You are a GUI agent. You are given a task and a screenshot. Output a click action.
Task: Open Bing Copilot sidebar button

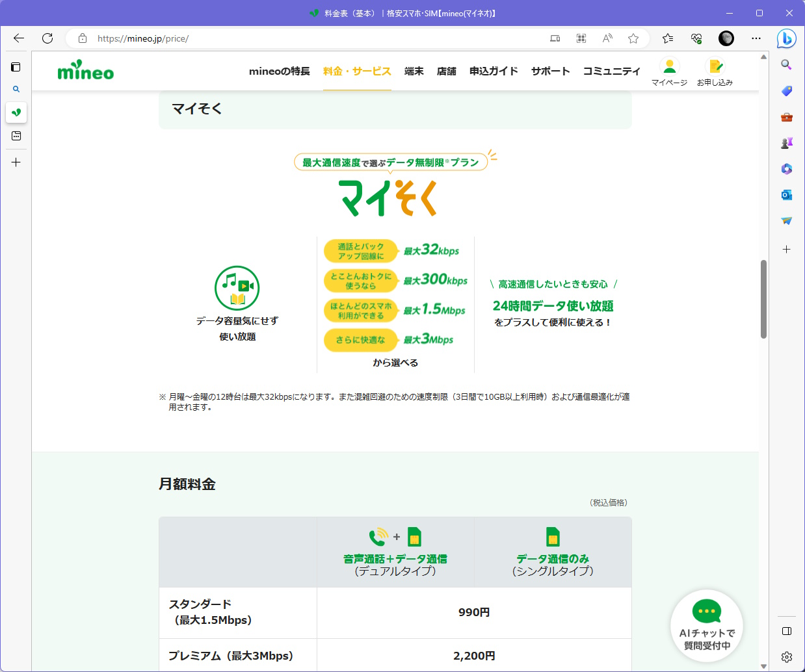787,39
